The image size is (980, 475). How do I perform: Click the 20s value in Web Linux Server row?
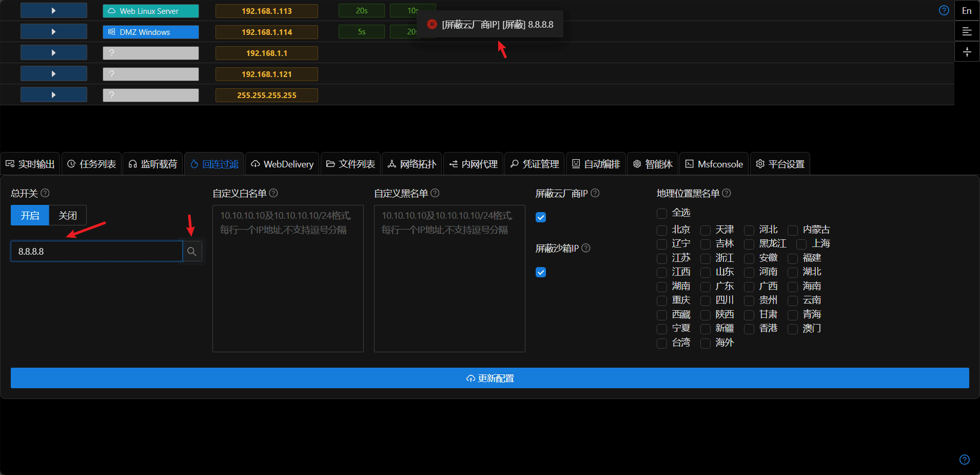tap(362, 11)
